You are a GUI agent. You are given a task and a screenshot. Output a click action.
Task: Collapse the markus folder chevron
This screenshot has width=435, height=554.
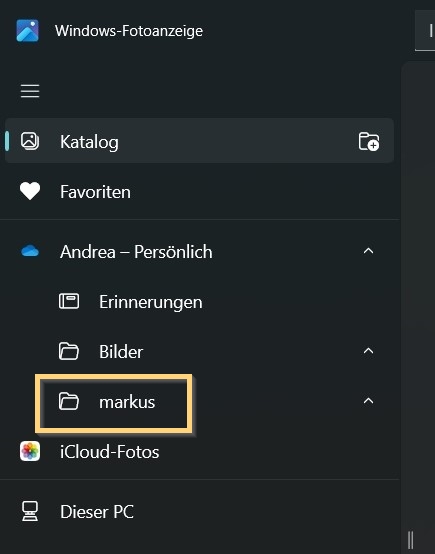coord(369,401)
